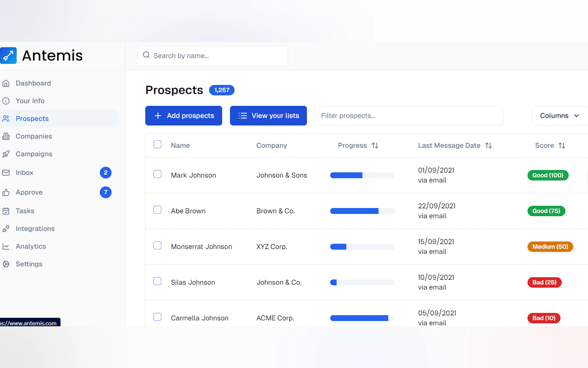Tick the checkbox for Mark Johnson
The image size is (588, 368).
pos(157,174)
